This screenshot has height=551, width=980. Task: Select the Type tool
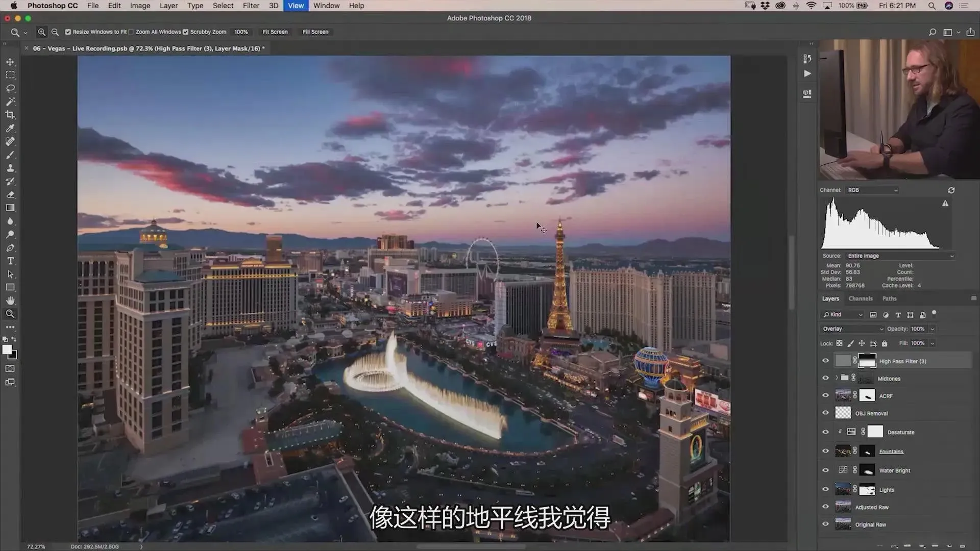pos(10,261)
